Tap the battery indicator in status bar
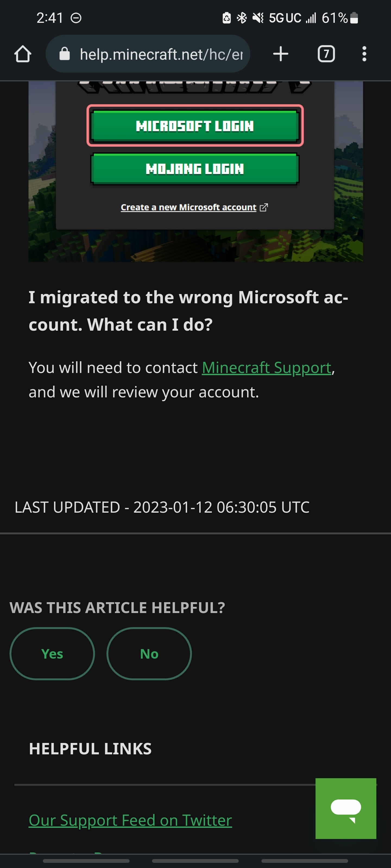391x868 pixels. [x=354, y=18]
